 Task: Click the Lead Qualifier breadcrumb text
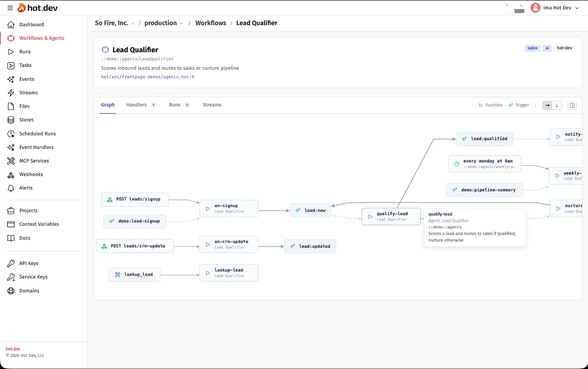(257, 23)
